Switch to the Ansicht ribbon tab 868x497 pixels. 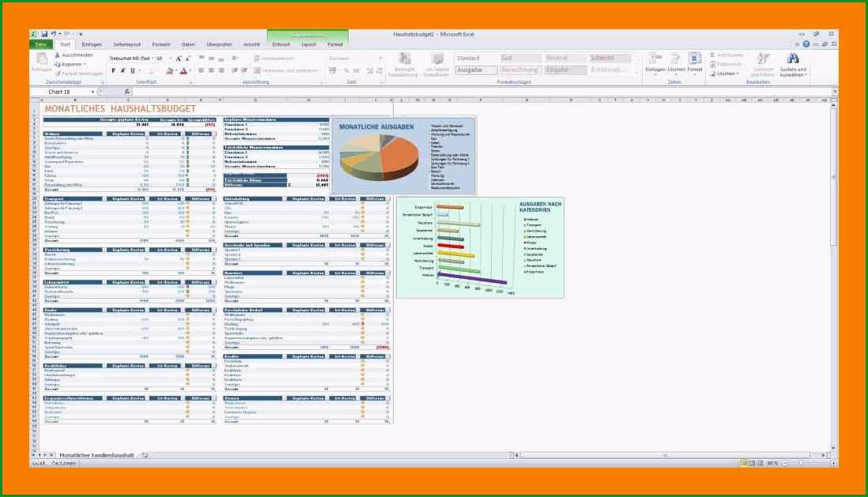coord(251,44)
